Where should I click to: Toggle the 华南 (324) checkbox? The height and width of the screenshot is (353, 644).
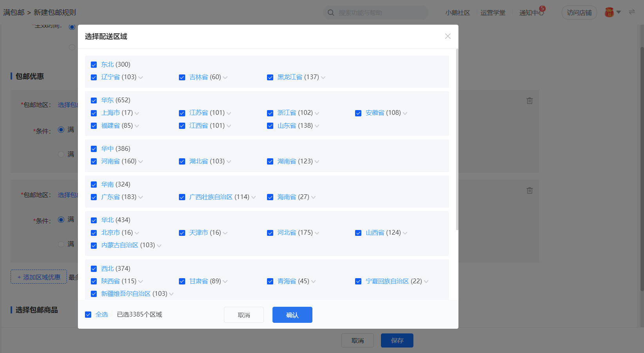94,185
